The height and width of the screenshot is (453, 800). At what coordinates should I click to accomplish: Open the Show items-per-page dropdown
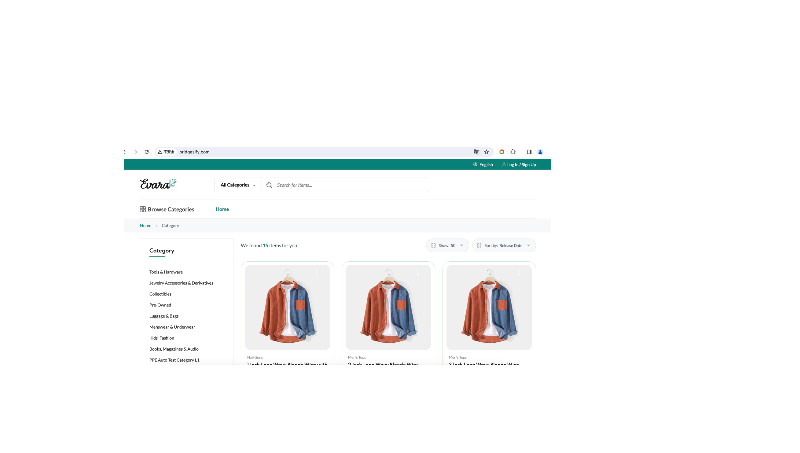(x=447, y=245)
